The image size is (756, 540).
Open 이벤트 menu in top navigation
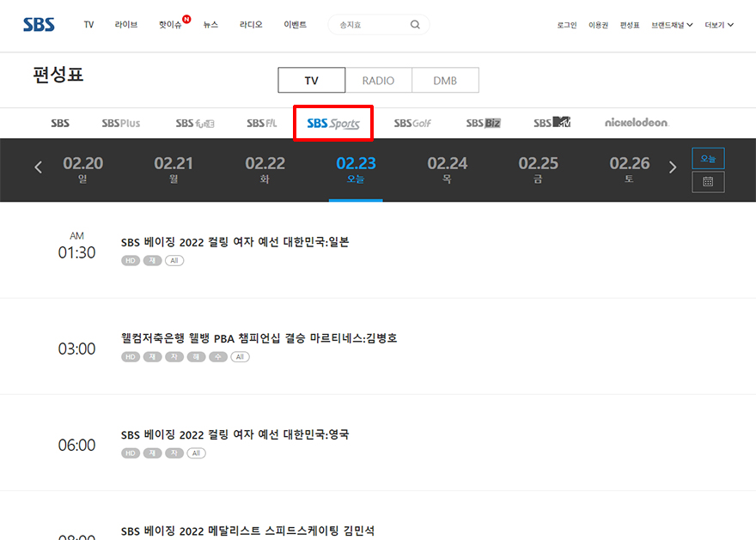tap(295, 25)
